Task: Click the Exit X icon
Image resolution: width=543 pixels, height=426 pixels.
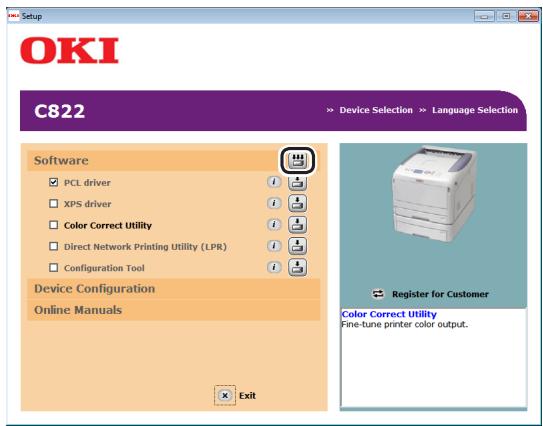Action: pyautogui.click(x=225, y=395)
